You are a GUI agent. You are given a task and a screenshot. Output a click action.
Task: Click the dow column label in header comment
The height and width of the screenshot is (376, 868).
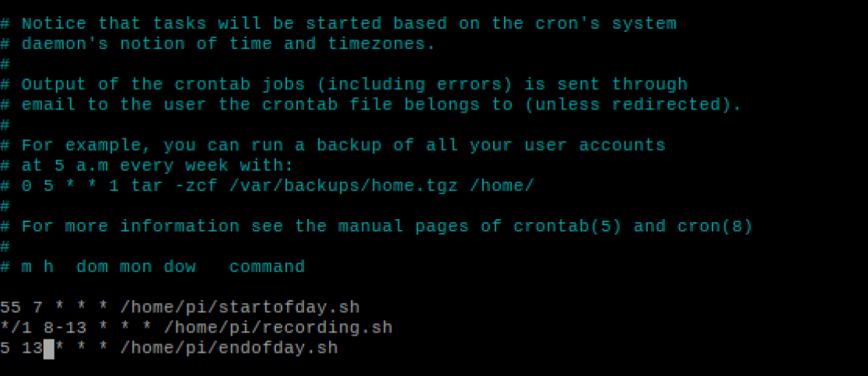tap(180, 267)
